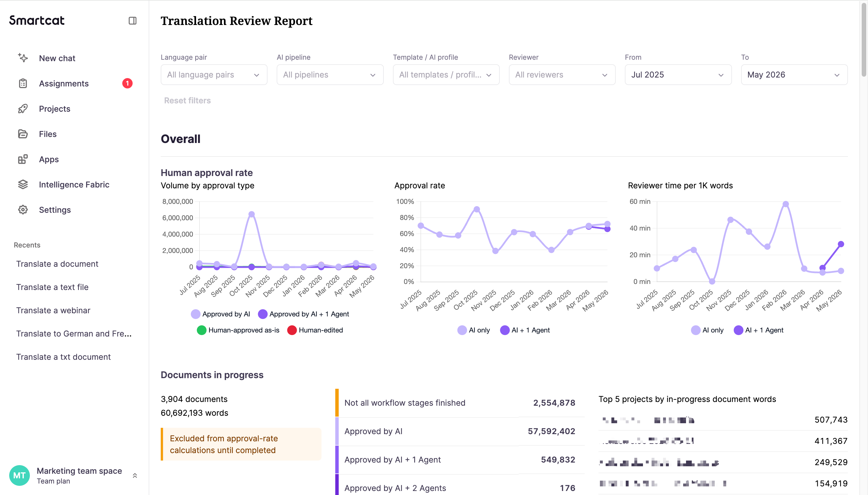868x495 pixels.
Task: Click the Excluded from approval-rate calculations notice
Action: [x=241, y=444]
